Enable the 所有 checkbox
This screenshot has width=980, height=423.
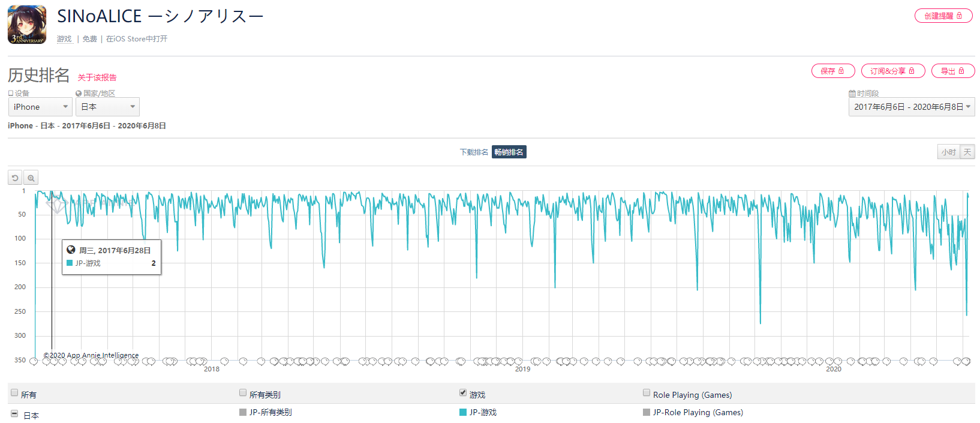pyautogui.click(x=14, y=393)
